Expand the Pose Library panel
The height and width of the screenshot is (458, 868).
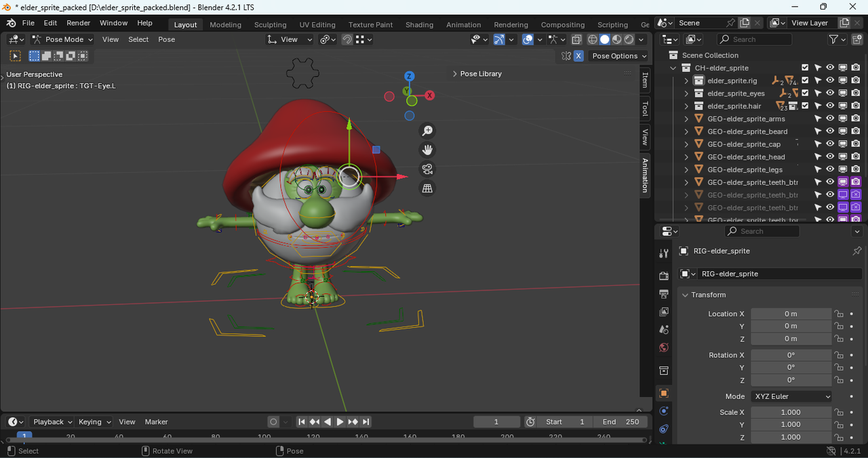(455, 74)
